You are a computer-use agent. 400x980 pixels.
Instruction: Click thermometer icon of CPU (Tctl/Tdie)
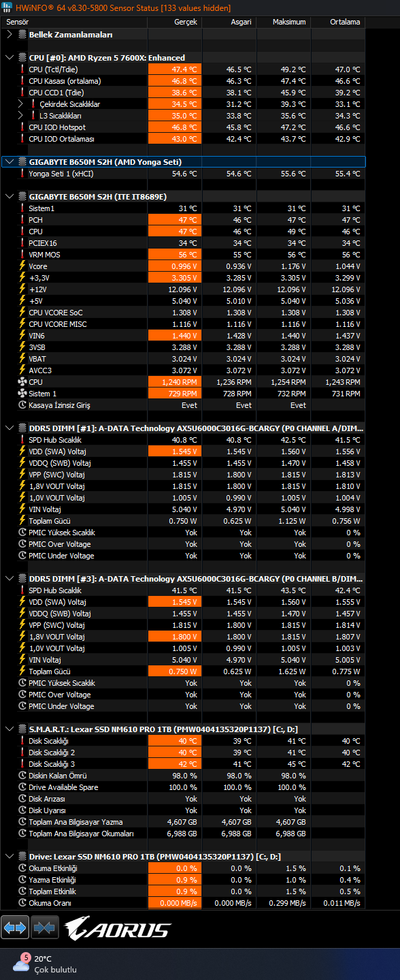pos(21,69)
